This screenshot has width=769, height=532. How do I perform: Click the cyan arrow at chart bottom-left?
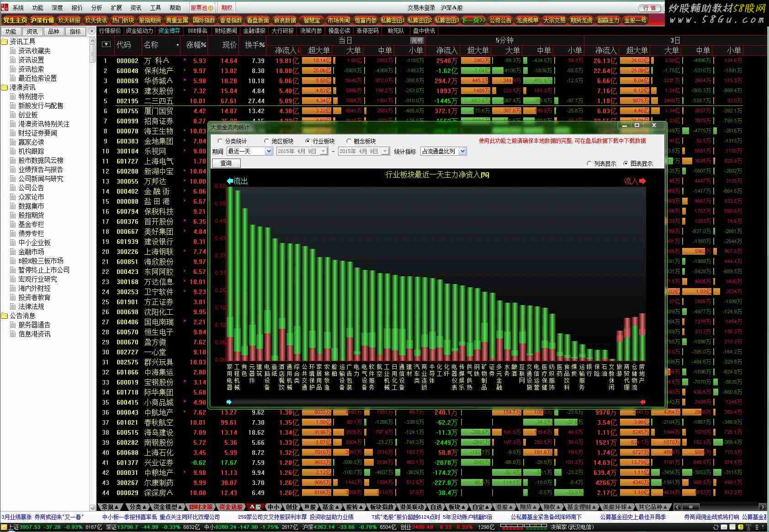[x=229, y=402]
